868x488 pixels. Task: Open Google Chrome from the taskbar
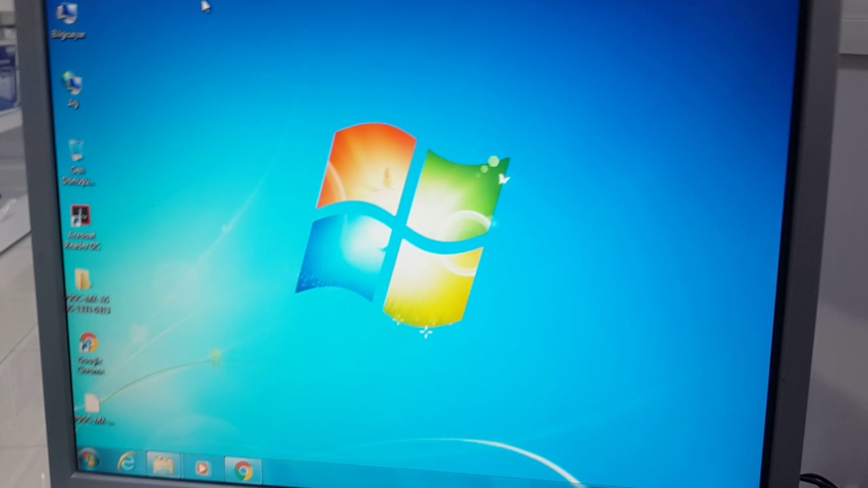coord(243,470)
